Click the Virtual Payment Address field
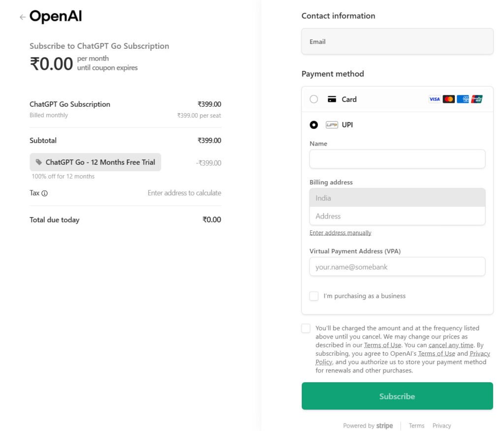The height and width of the screenshot is (431, 504). click(x=397, y=267)
